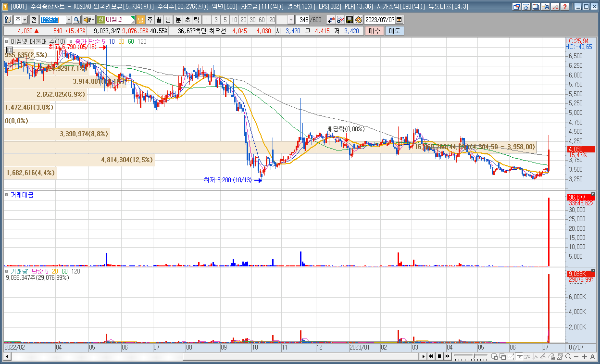Click the line chart indicator icon

pyautogui.click(x=340, y=20)
